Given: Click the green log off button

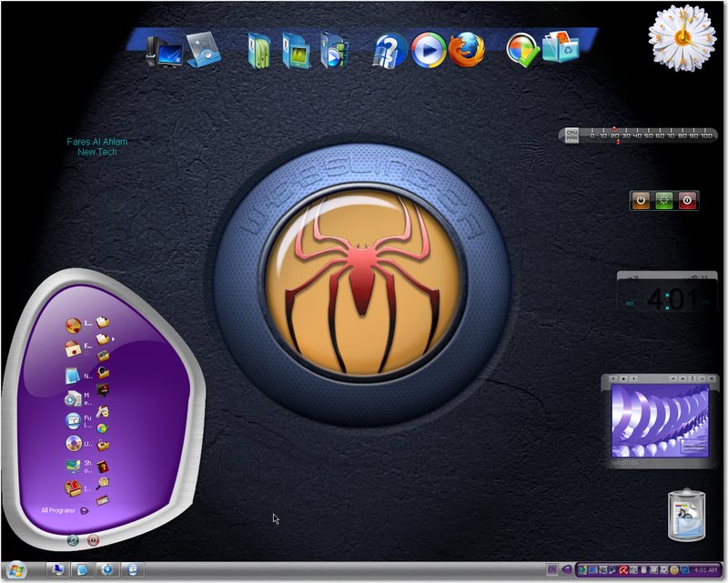Looking at the screenshot, I should coord(73,540).
